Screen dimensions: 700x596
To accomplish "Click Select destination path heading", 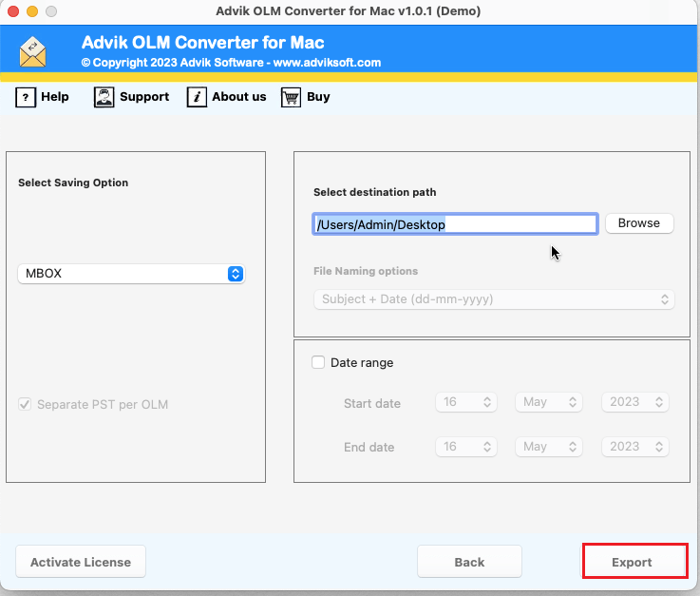I will tap(374, 192).
